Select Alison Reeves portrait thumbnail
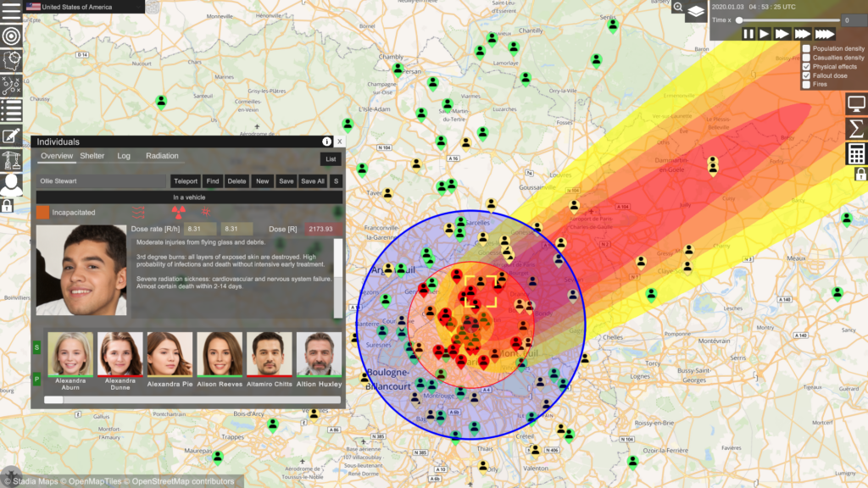 220,354
